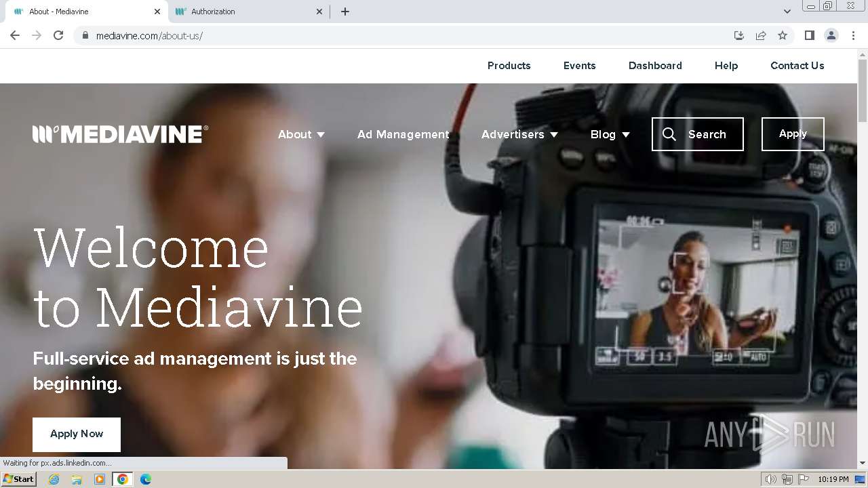The width and height of the screenshot is (868, 488).
Task: Click the scrollbar's down arrow
Action: click(863, 463)
